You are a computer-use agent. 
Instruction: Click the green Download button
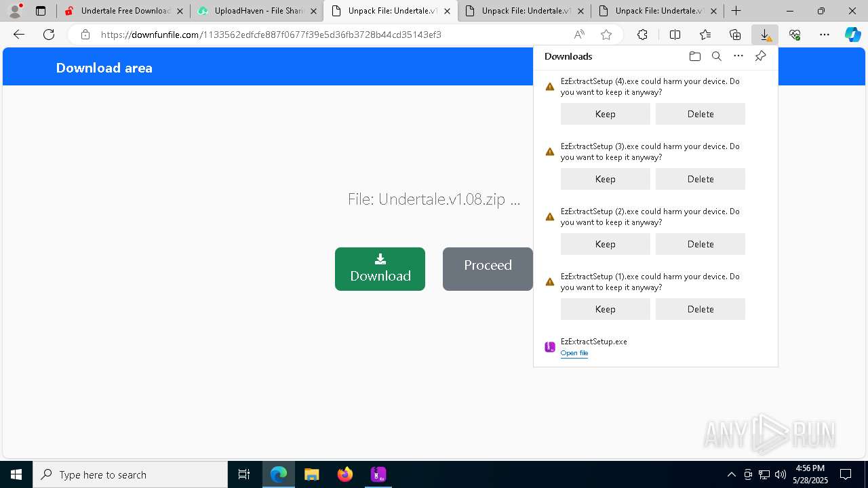tap(380, 269)
